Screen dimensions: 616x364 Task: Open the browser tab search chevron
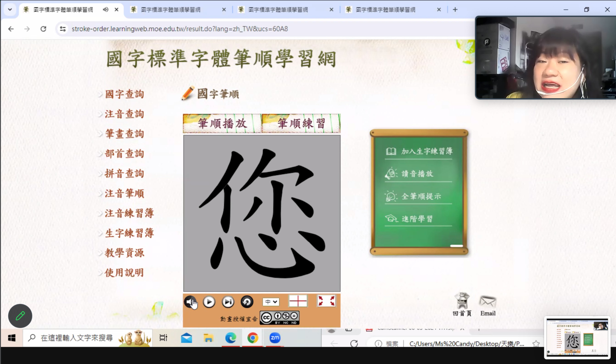[10, 10]
